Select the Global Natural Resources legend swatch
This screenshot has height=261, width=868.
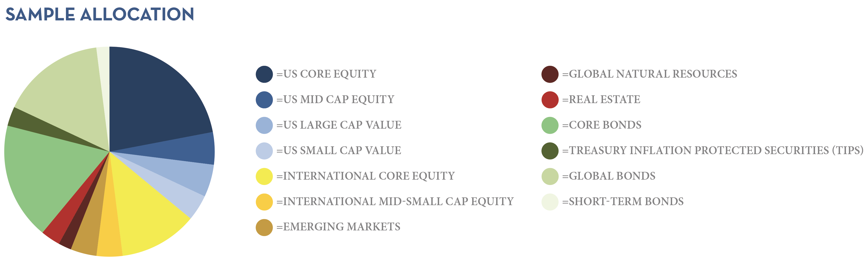click(550, 74)
